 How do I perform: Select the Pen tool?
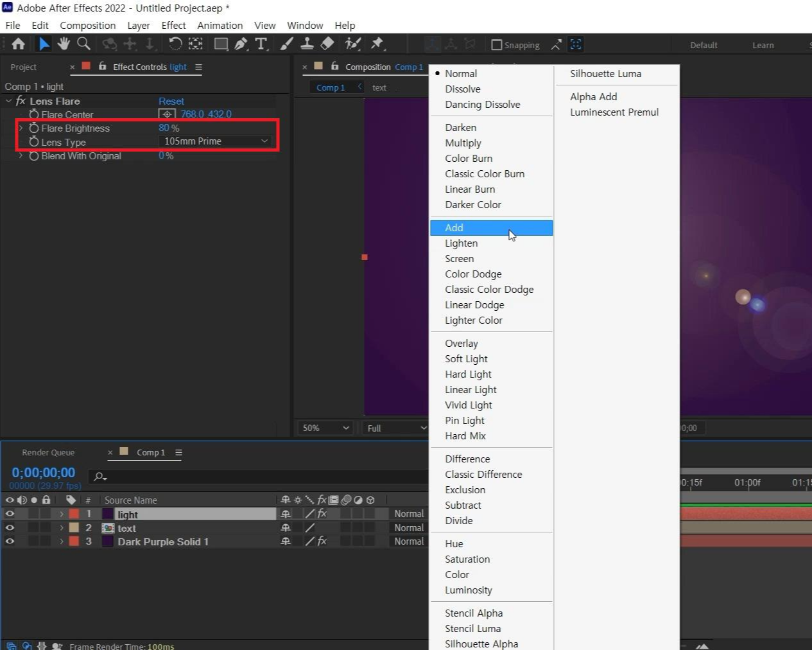[241, 44]
